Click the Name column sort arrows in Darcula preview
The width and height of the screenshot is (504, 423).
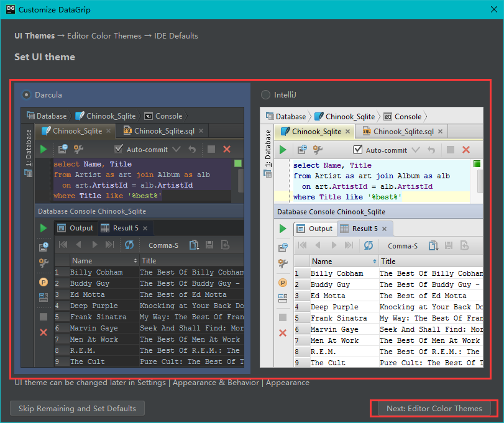(135, 261)
